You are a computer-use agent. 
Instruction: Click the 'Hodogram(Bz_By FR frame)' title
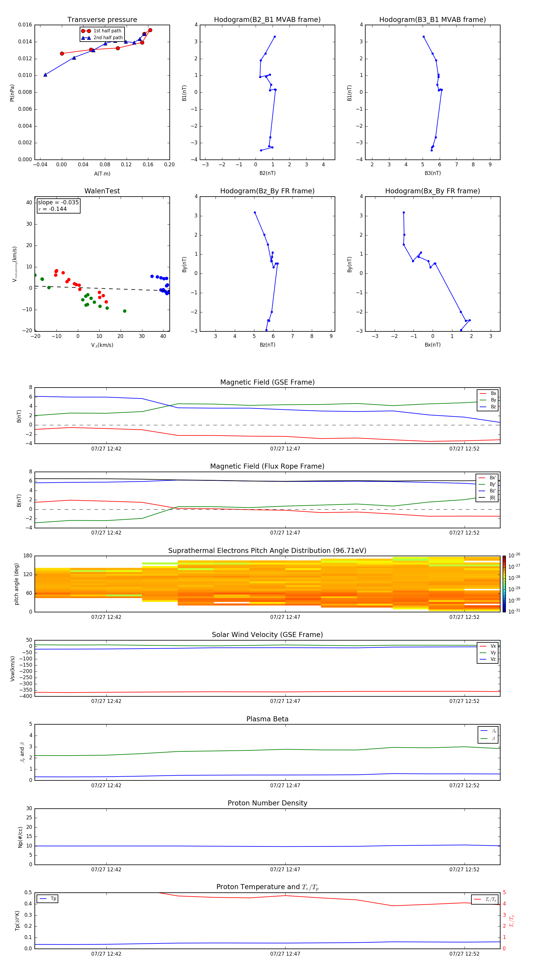click(267, 191)
